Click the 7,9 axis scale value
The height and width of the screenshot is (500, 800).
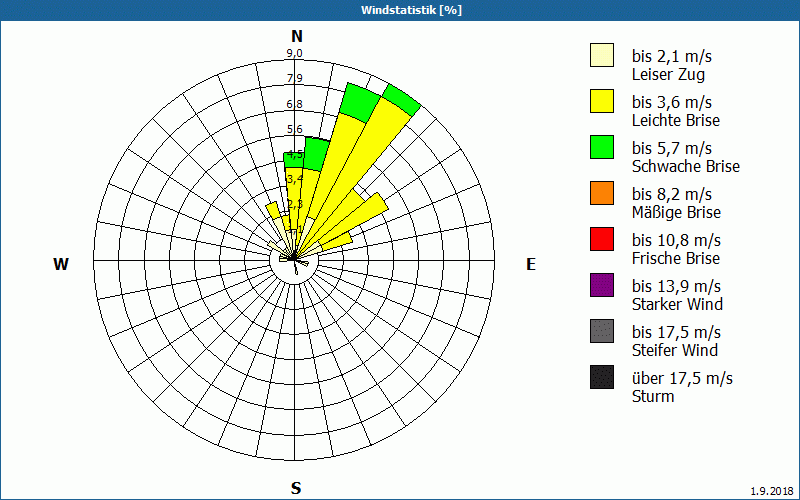(294, 79)
